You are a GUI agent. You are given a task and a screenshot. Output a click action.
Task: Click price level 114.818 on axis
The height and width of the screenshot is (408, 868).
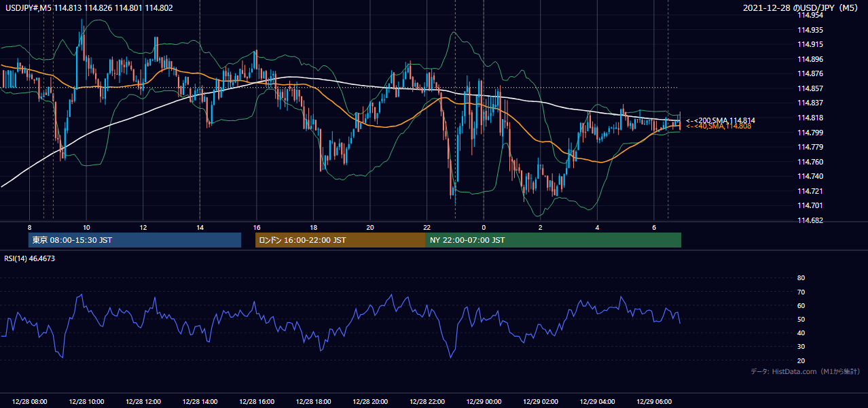pyautogui.click(x=810, y=118)
